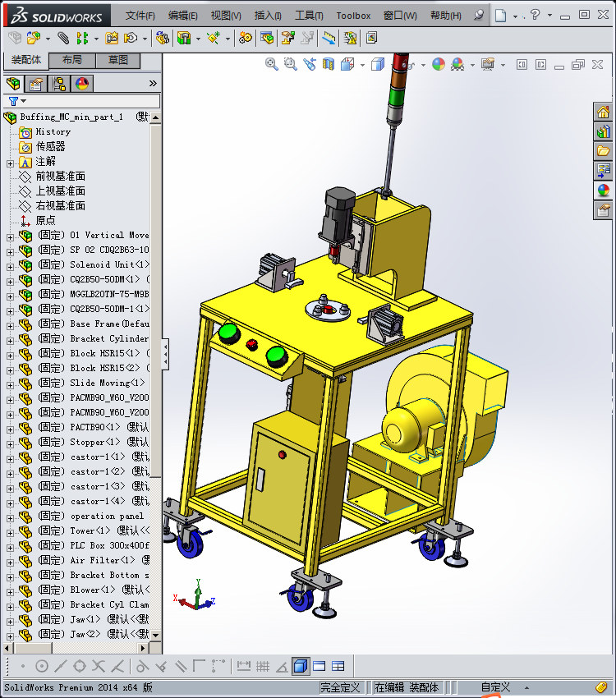616x698 pixels.
Task: Toggle the grid snap icon
Action: 263,667
